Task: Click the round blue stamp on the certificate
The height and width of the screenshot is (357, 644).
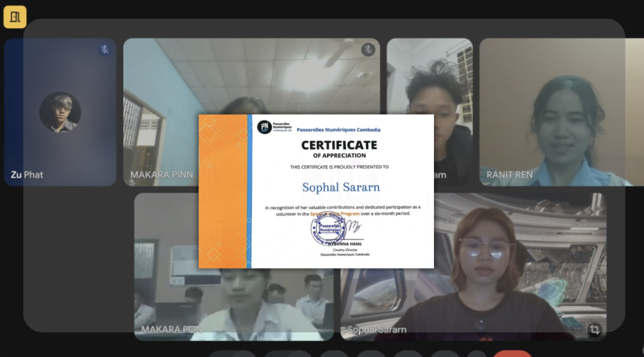Action: (328, 229)
